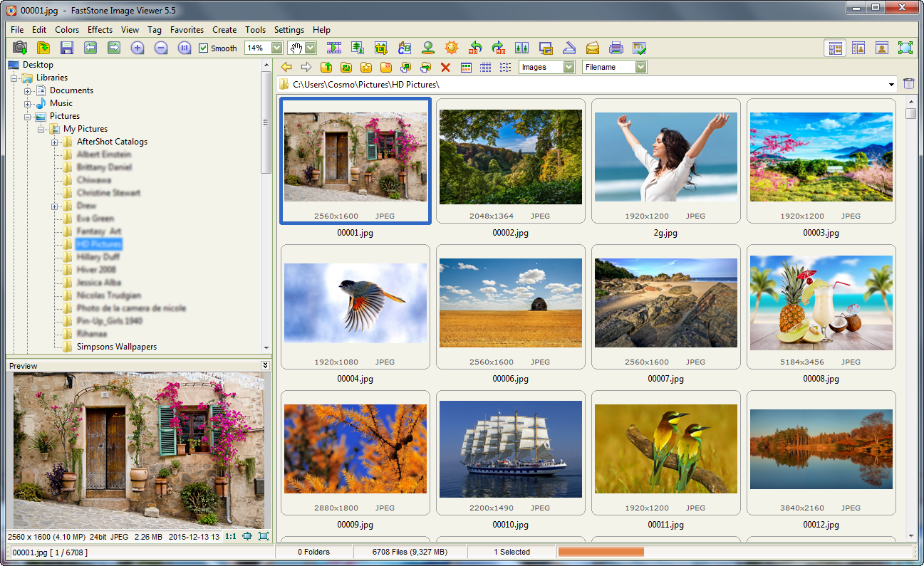
Task: Select the 00010.jpg sailing ship thumbnail
Action: pos(510,449)
